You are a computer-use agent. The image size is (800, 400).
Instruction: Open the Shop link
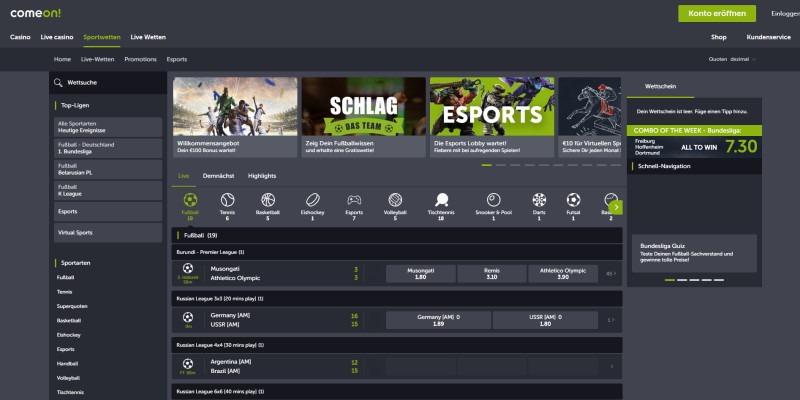click(718, 37)
